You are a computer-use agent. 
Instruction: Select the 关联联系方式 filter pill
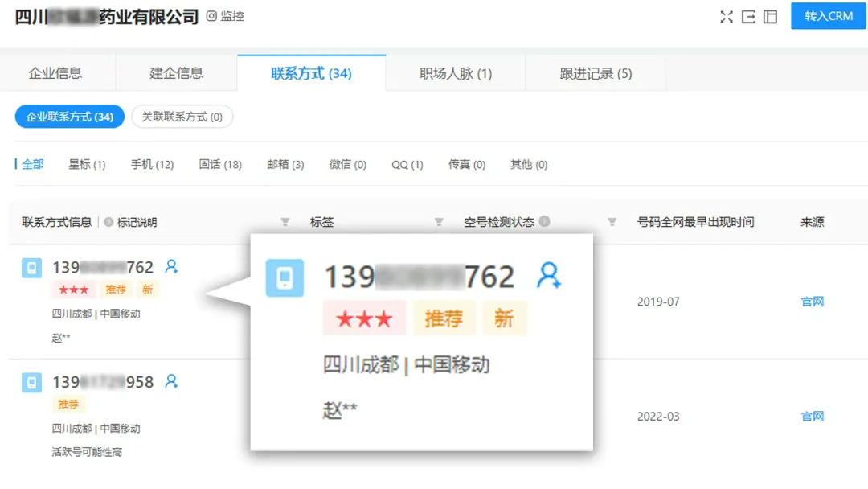[182, 117]
